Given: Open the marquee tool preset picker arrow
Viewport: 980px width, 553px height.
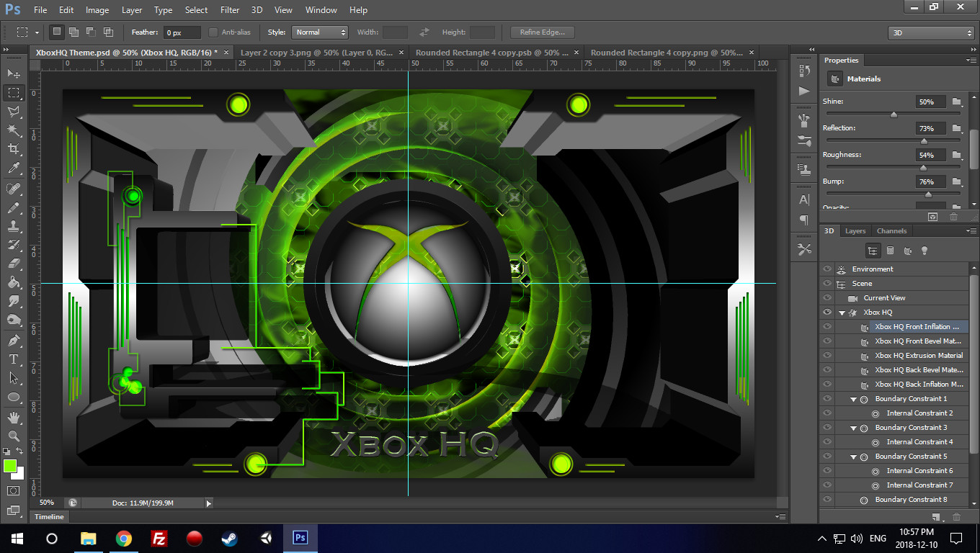Looking at the screenshot, I should pos(37,32).
